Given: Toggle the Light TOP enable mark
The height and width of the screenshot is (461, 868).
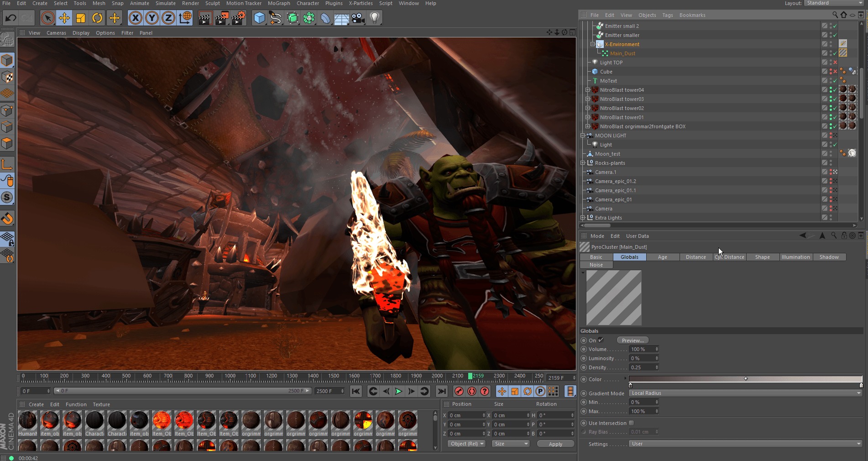Looking at the screenshot, I should point(835,63).
